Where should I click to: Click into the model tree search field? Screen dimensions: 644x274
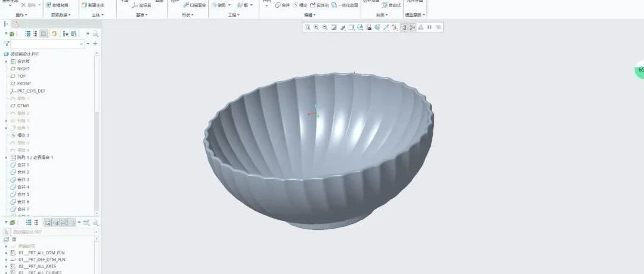click(x=48, y=44)
